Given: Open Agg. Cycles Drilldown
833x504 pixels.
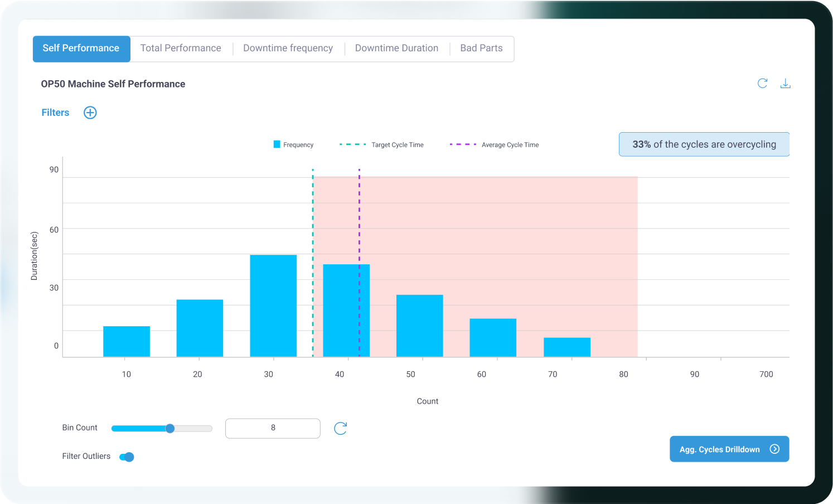Looking at the screenshot, I should coord(729,449).
